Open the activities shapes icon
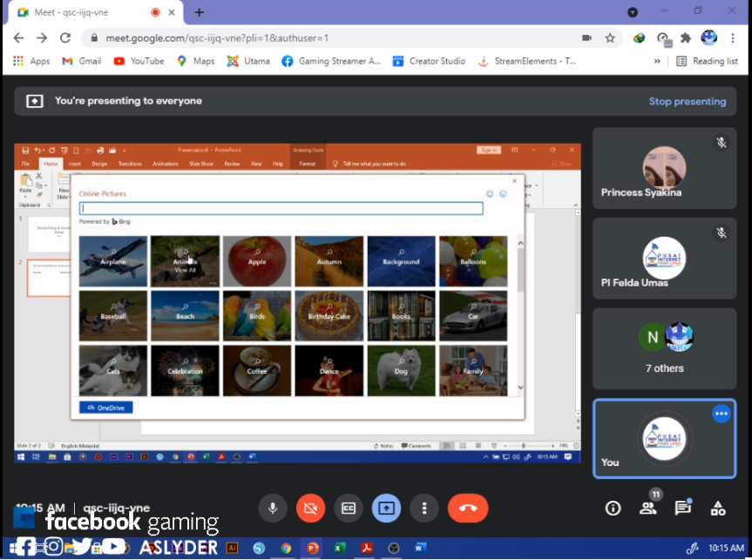Screen dimensions: 752x560 coord(718,508)
